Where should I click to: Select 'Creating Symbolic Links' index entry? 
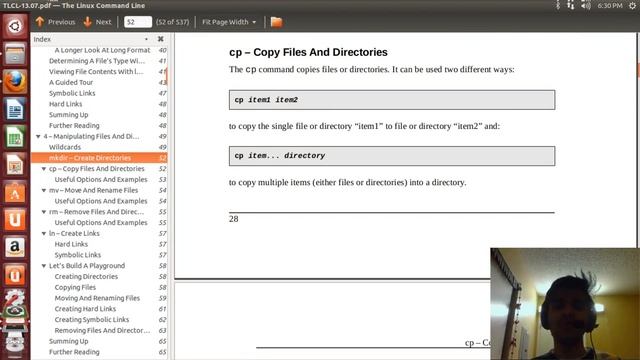(x=91, y=320)
